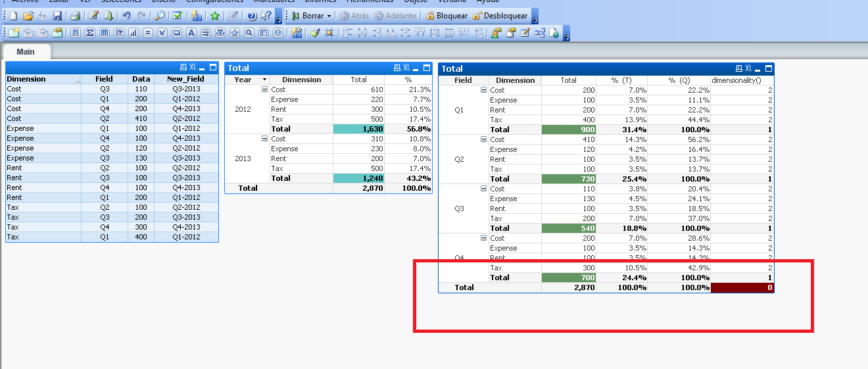868x369 pixels.
Task: Click the Add Sheet icon
Action: pyautogui.click(x=14, y=33)
